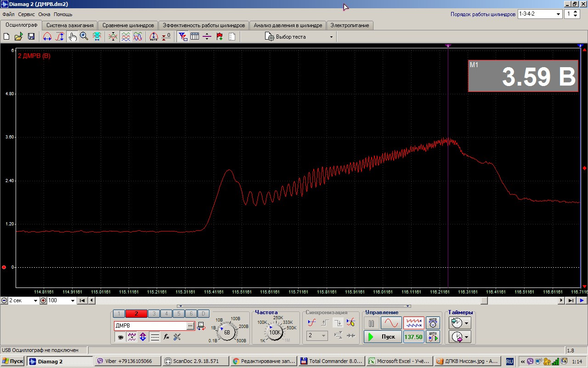Open the browse button beside ДМРВ field
Image resolution: width=588 pixels, height=368 pixels.
pos(191,326)
